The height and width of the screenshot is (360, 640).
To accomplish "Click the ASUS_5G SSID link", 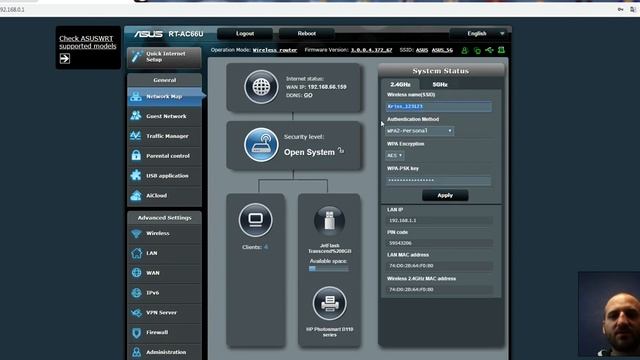I will tap(442, 50).
